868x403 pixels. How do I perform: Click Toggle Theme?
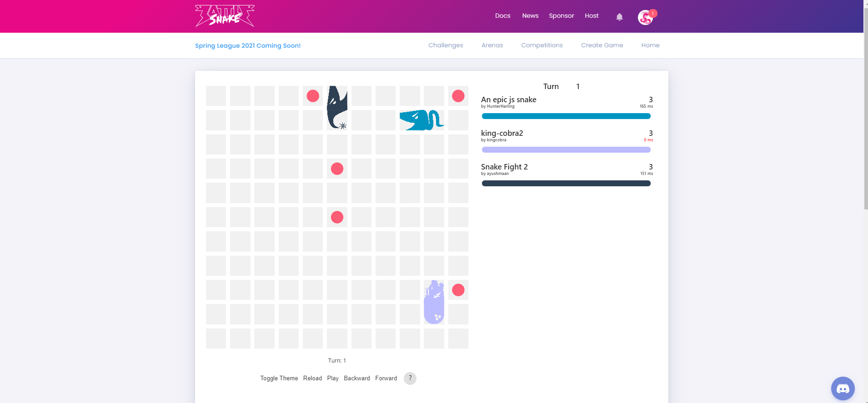coord(279,378)
